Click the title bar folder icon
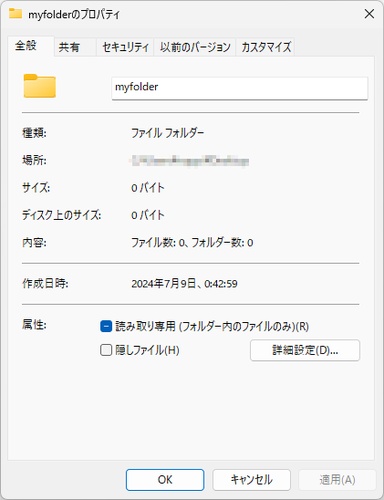This screenshot has width=384, height=500. 15,13
